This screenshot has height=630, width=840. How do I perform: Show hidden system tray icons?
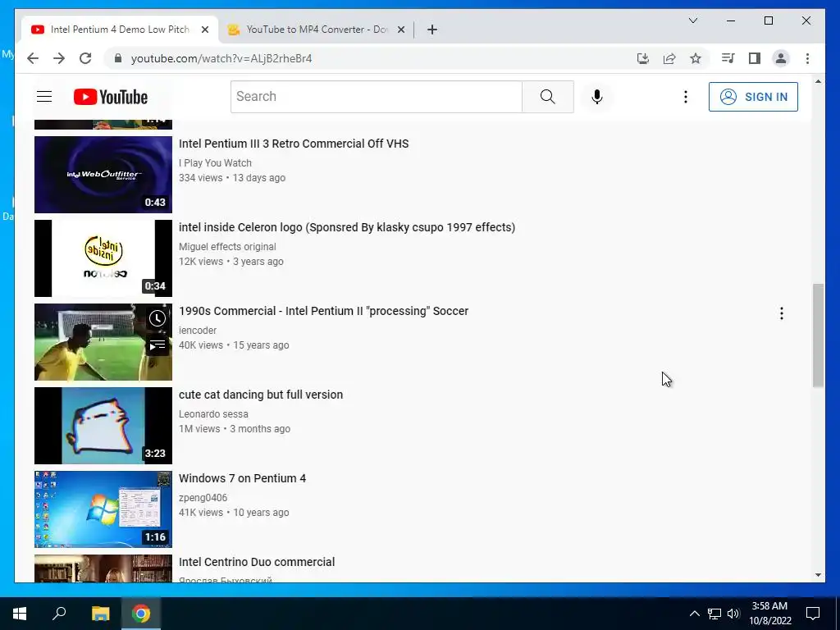[x=694, y=614]
